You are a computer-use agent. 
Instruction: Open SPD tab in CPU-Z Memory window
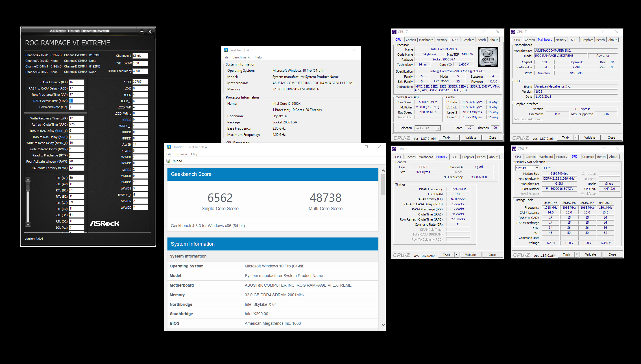[x=454, y=157]
